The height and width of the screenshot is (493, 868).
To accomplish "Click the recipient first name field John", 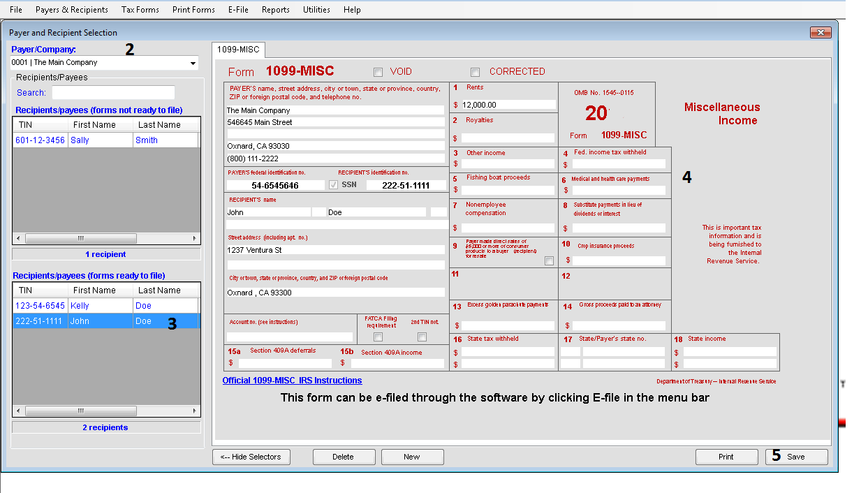I will [x=269, y=212].
